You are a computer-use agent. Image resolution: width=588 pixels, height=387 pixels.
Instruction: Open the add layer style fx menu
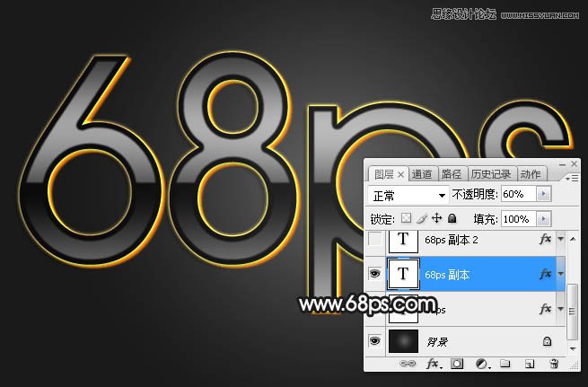point(434,364)
